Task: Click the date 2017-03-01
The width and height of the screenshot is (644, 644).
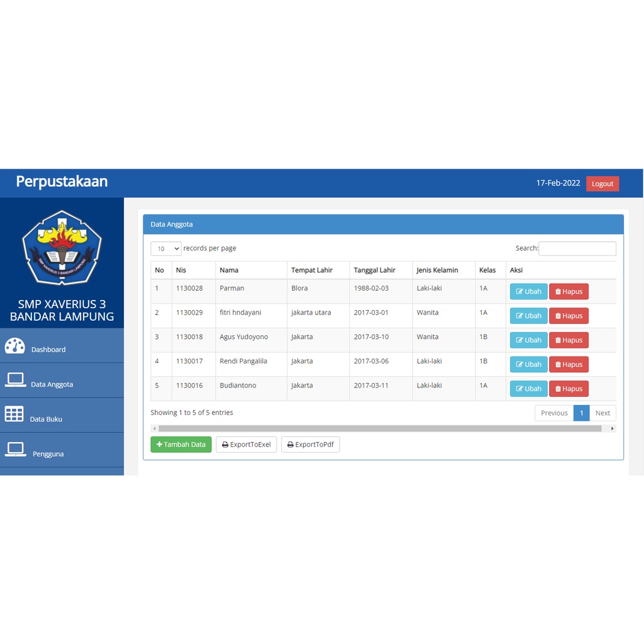Action: point(371,313)
